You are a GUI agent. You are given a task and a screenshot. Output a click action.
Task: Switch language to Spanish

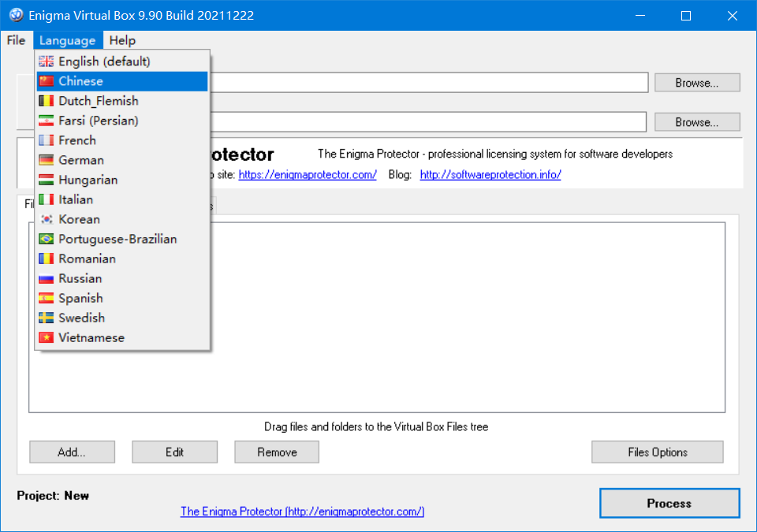[80, 298]
